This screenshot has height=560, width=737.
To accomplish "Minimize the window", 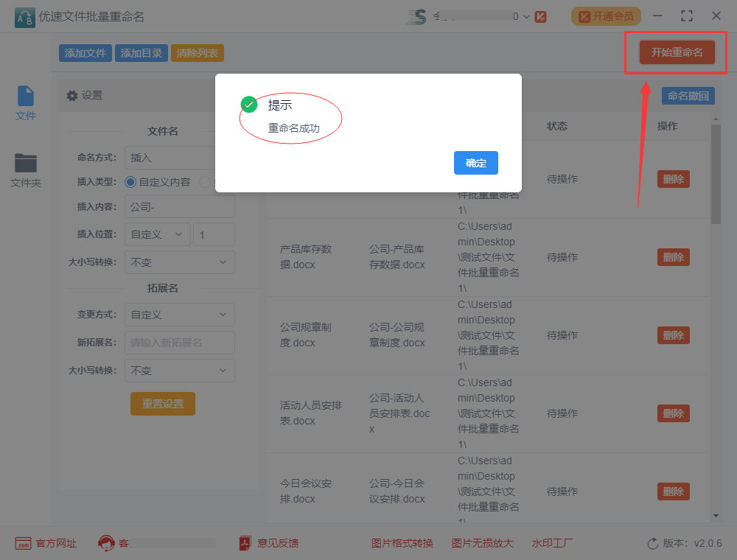I will tap(657, 16).
